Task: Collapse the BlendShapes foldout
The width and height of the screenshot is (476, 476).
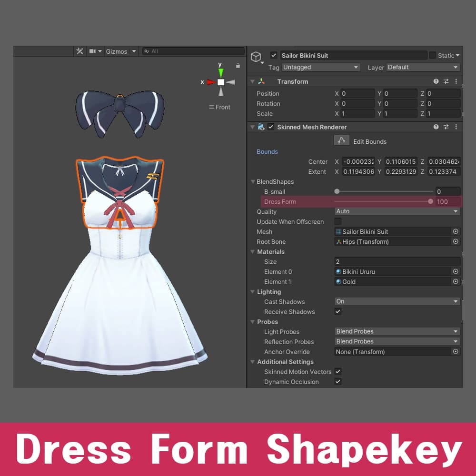Action: [253, 182]
